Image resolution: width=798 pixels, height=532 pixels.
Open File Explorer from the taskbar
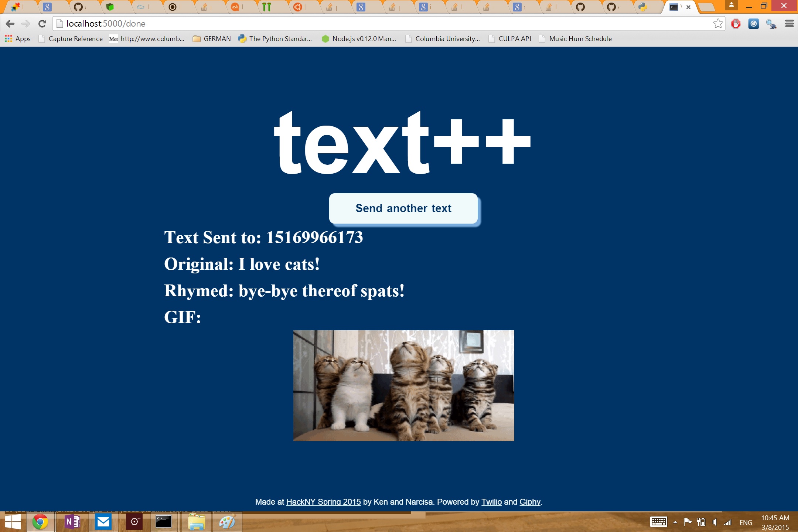(x=196, y=522)
